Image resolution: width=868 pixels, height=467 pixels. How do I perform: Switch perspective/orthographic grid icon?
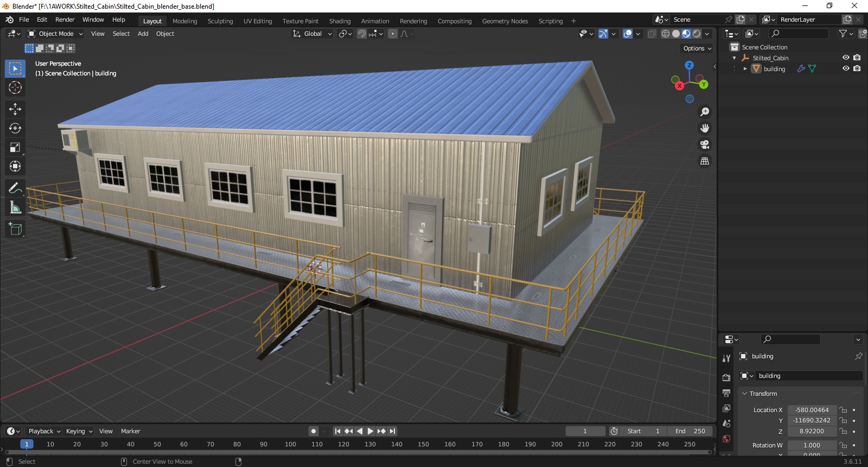coord(705,161)
